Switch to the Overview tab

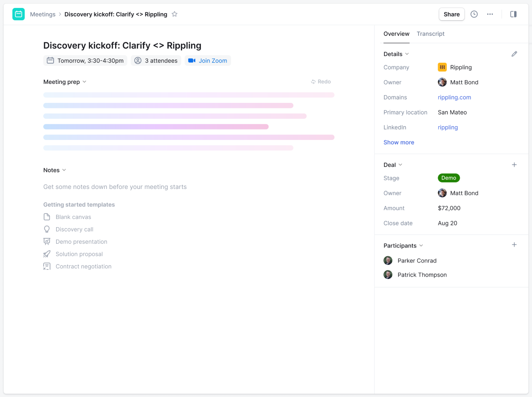397,34
